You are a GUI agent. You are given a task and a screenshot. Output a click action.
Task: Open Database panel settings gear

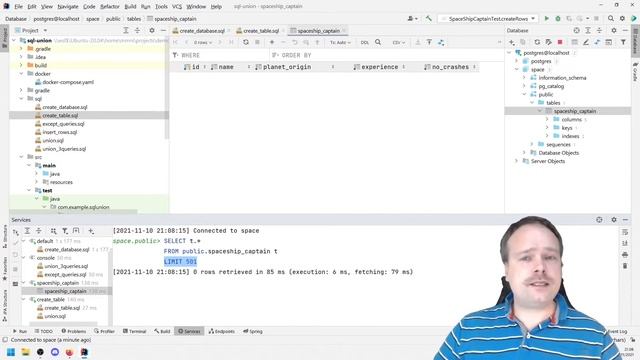613,30
